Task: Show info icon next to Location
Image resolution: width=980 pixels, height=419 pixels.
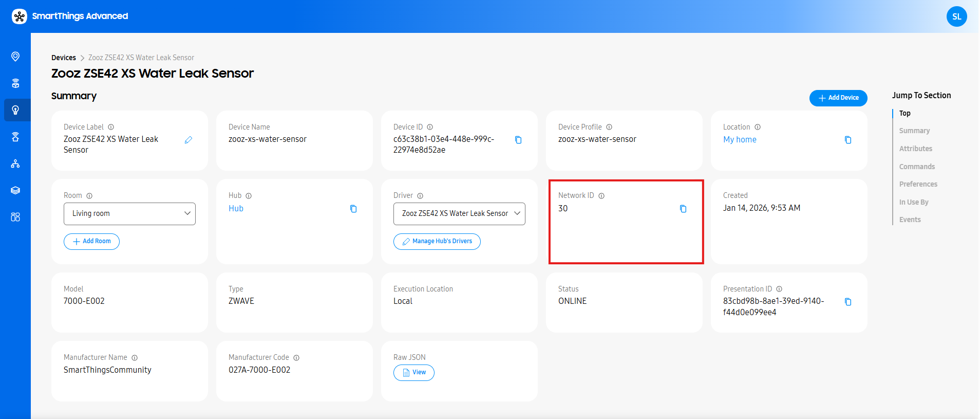Action: tap(758, 127)
